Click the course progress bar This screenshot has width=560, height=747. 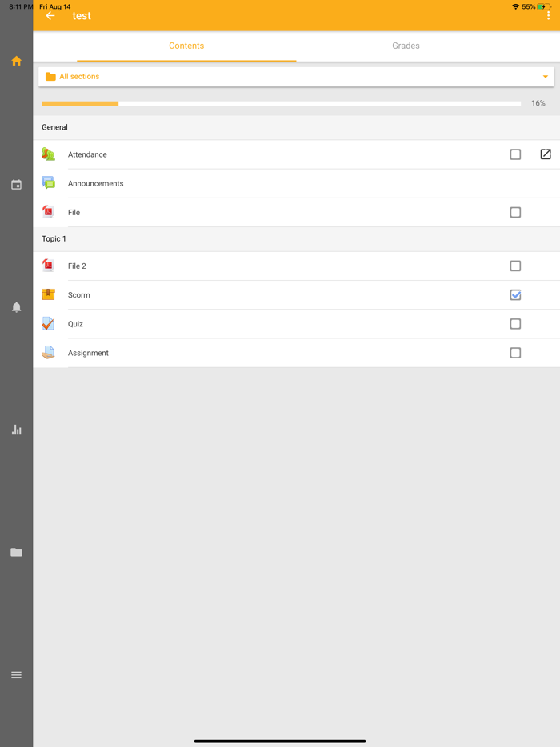click(281, 103)
